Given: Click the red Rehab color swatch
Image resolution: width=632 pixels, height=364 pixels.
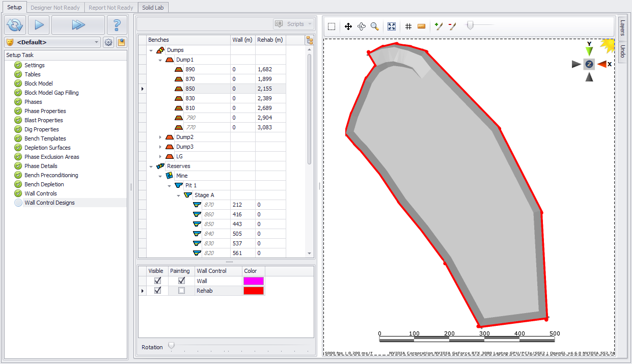Looking at the screenshot, I should point(254,291).
